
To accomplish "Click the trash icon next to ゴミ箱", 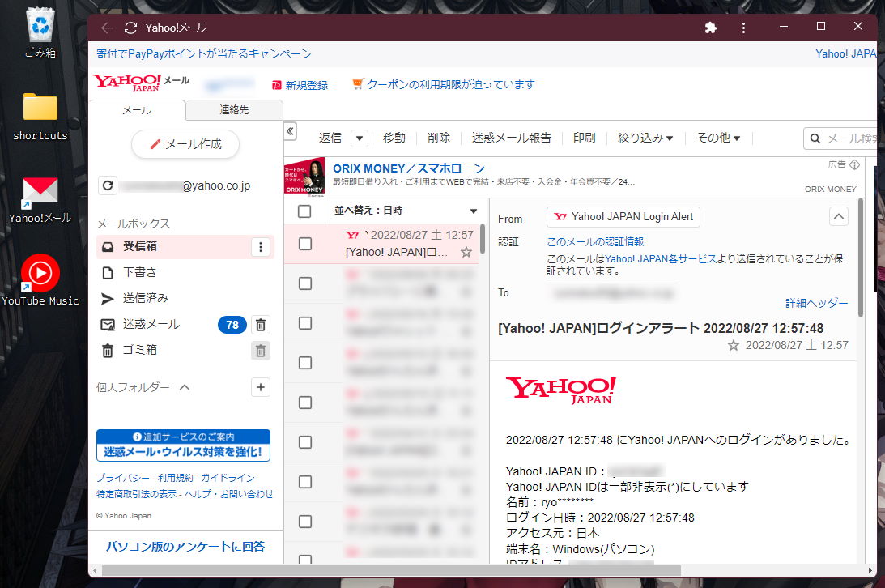I will click(x=259, y=351).
